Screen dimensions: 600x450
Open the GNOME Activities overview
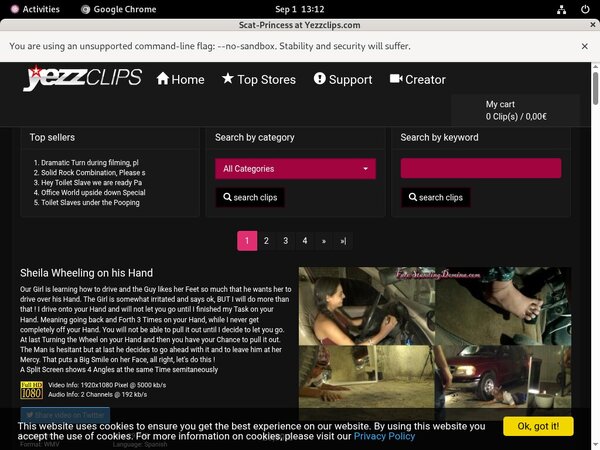click(x=33, y=9)
